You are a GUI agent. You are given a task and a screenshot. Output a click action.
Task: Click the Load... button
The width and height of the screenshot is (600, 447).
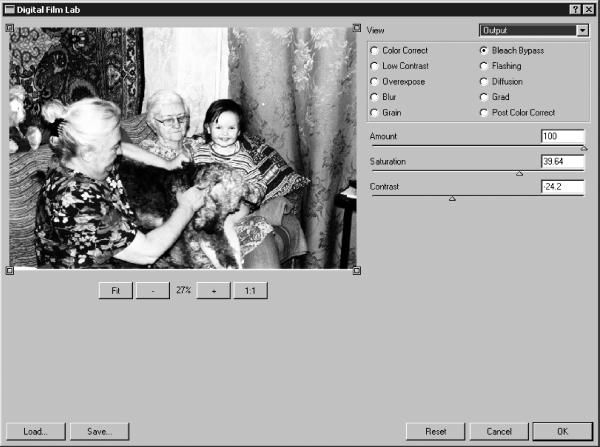click(x=36, y=431)
